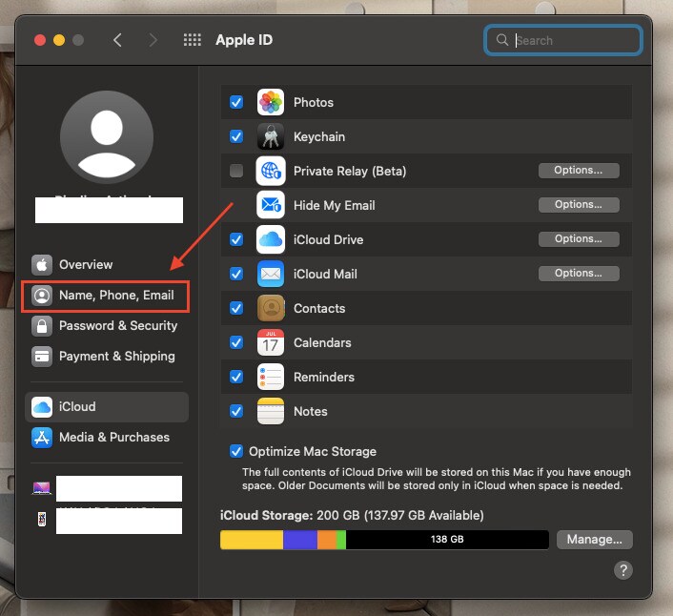Click the padlock icon beside Password & Security
Viewport: 673px width, 616px height.
coord(42,326)
